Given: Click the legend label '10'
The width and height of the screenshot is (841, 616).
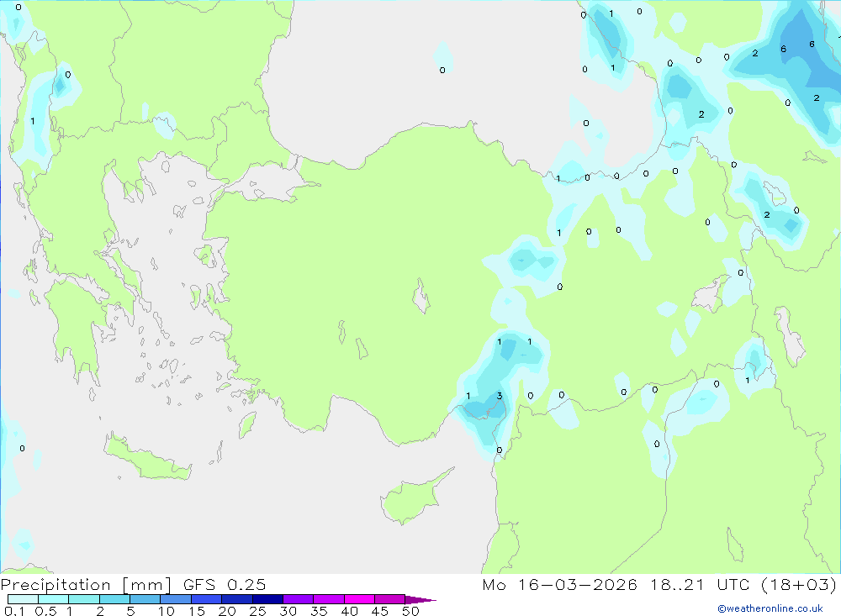Looking at the screenshot, I should pyautogui.click(x=167, y=611).
